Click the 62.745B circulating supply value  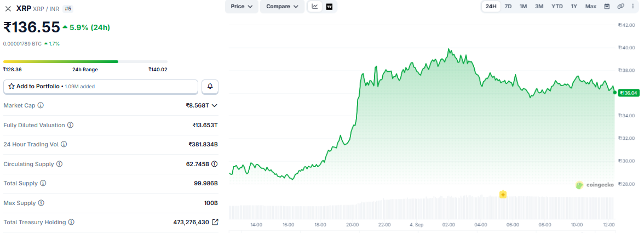pos(198,164)
